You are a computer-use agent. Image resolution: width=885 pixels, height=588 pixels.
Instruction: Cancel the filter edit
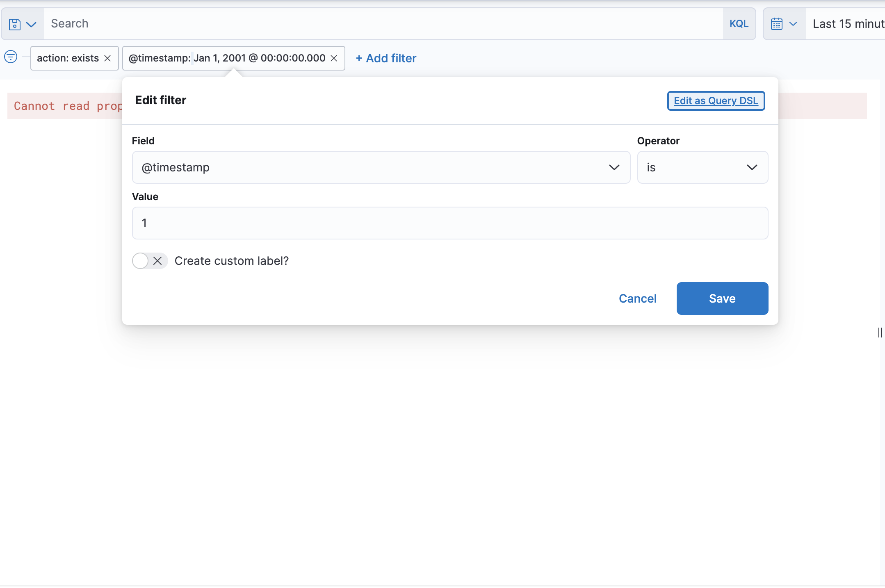[637, 299]
